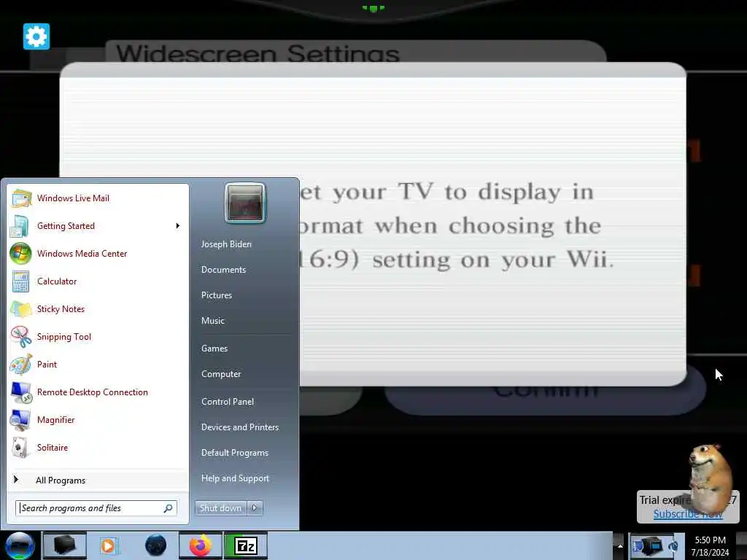Open Help and Support
Viewport: 747px width, 560px height.
235,478
